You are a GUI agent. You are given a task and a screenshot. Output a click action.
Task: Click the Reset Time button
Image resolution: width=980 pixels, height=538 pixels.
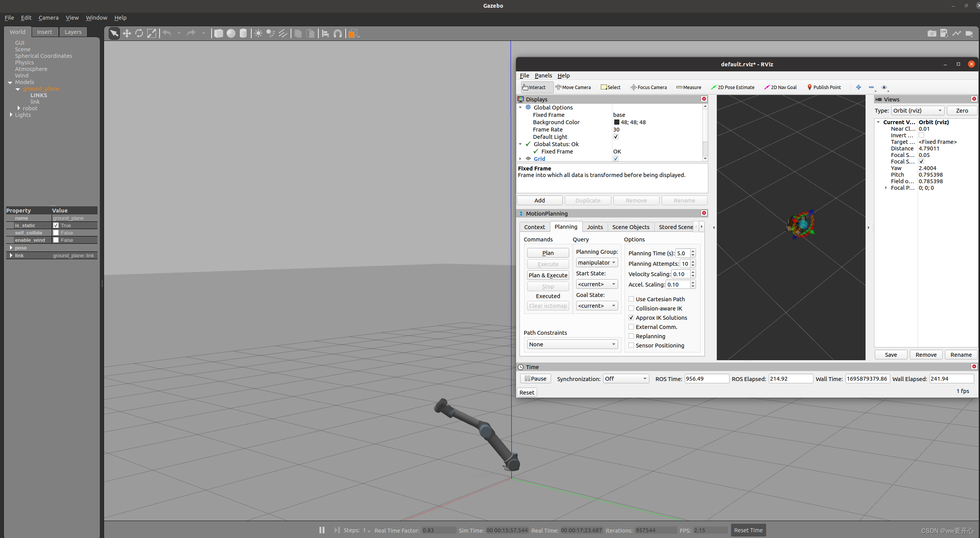pyautogui.click(x=748, y=530)
